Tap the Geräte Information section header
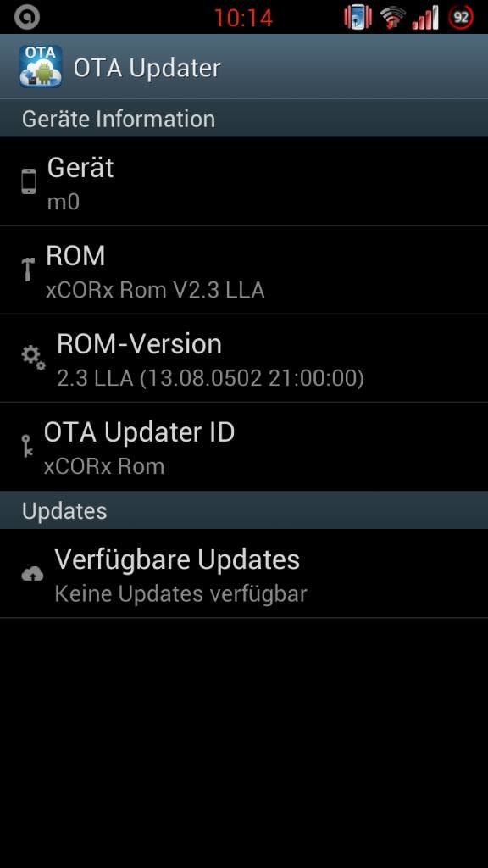The image size is (488, 868). coord(244,119)
